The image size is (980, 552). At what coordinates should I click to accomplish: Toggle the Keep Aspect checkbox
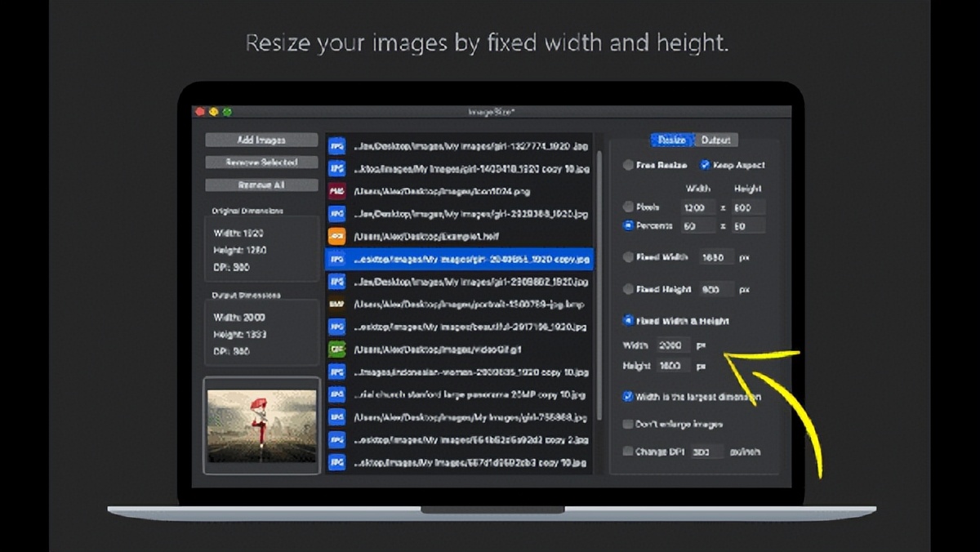pyautogui.click(x=705, y=165)
